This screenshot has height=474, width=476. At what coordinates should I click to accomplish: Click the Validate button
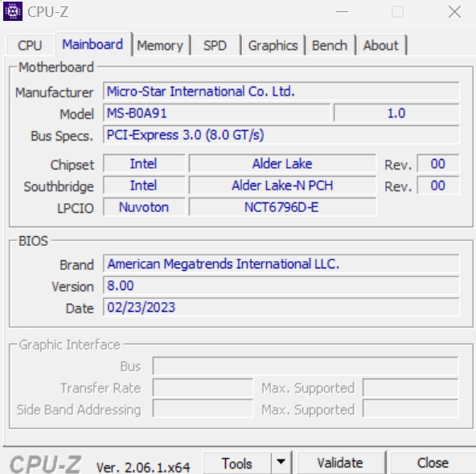[x=340, y=463]
